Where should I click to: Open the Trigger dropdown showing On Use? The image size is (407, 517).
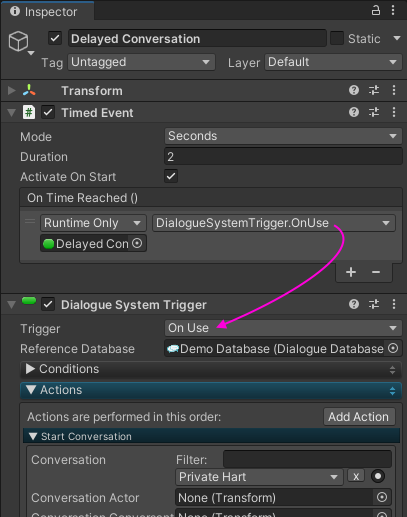click(283, 328)
